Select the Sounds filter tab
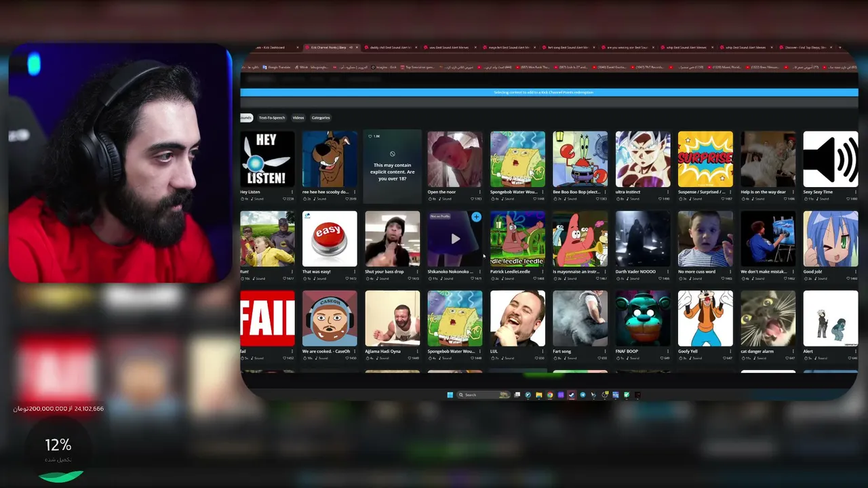 coord(245,118)
